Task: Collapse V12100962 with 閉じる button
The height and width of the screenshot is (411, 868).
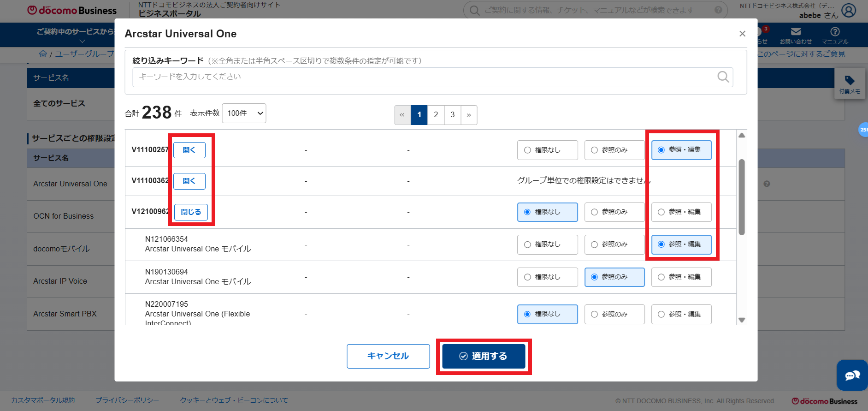Action: tap(191, 212)
